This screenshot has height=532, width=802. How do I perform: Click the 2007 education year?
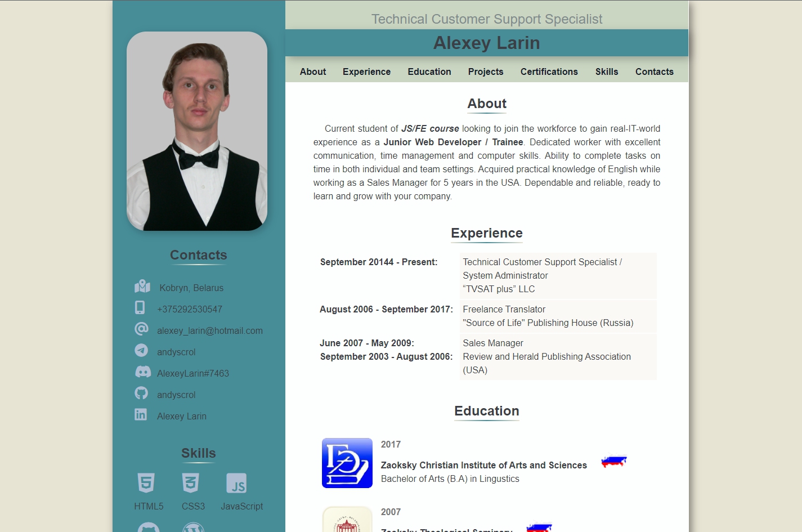(391, 512)
